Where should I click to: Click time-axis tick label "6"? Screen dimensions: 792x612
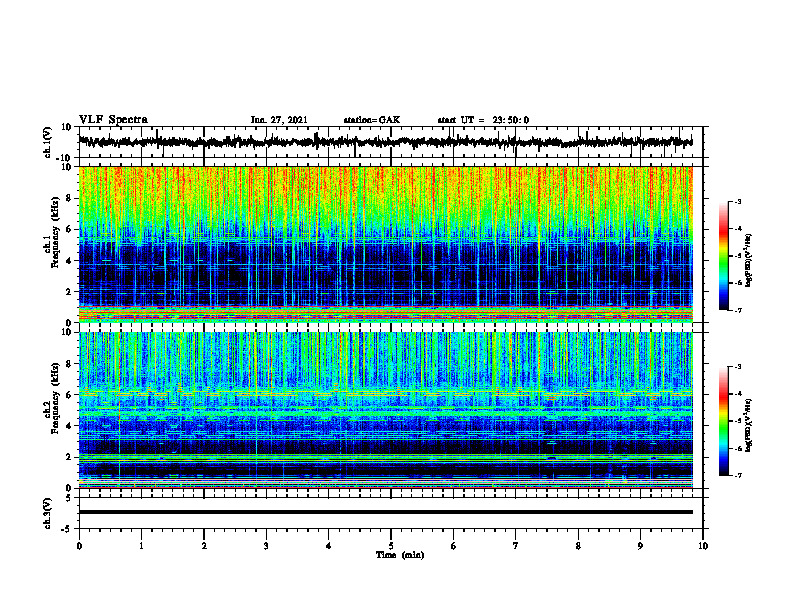coord(453,546)
